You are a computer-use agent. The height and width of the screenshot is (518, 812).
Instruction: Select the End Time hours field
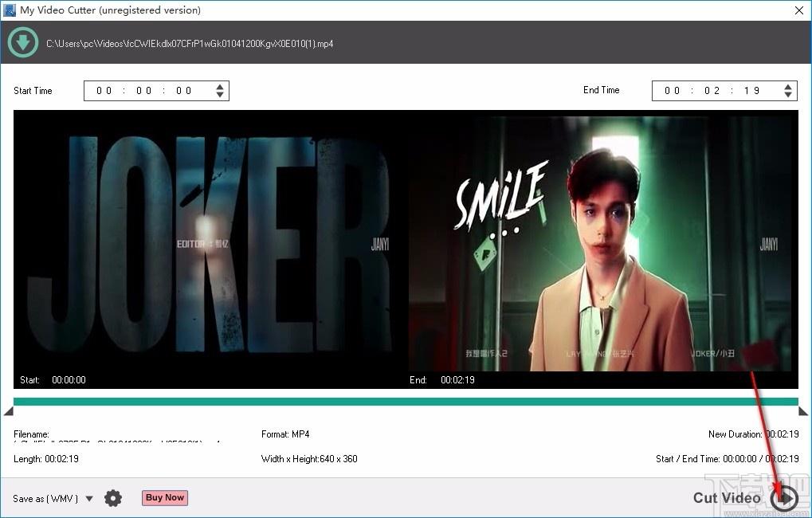672,91
